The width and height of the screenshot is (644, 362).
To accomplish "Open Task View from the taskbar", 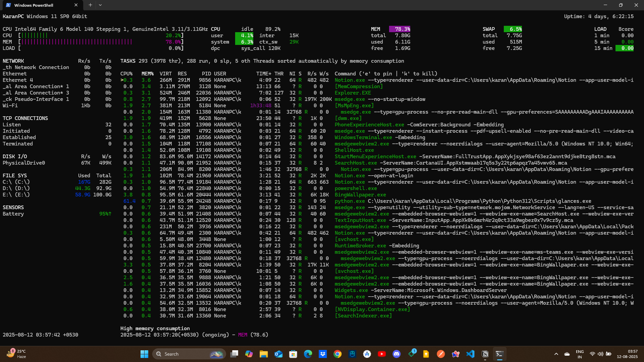I will (x=234, y=354).
